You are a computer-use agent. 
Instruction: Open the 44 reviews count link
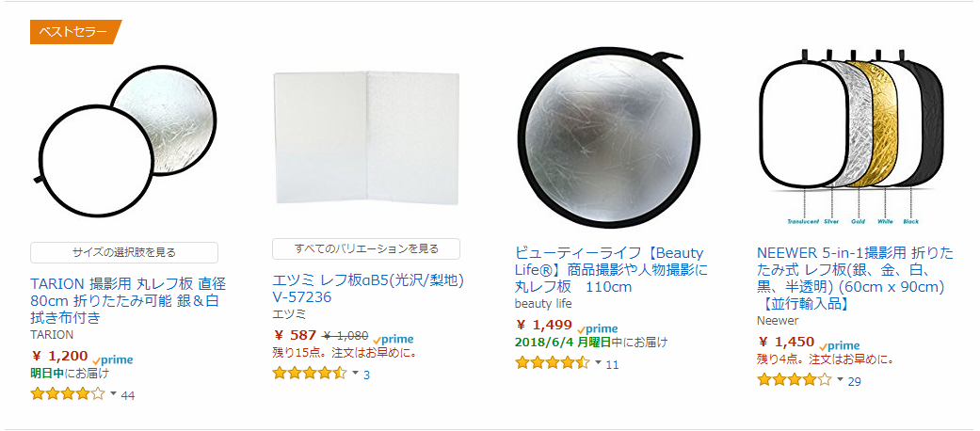127,395
